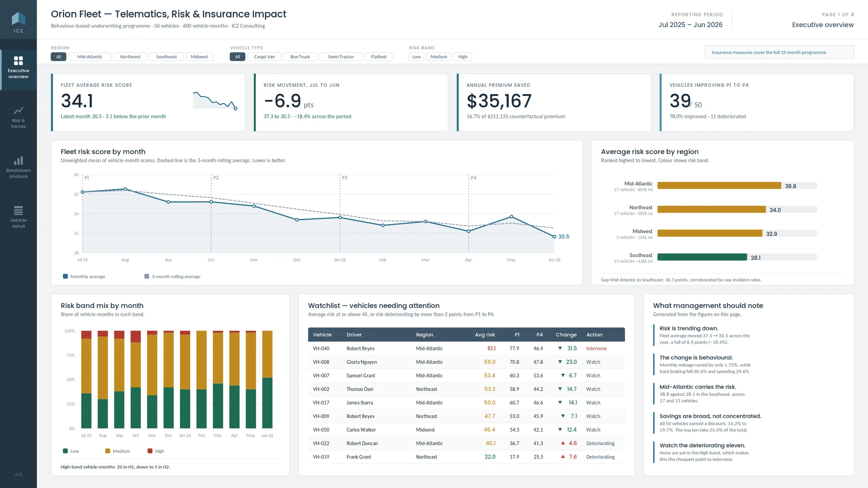Click the Jun 26 risk band bar

267,380
